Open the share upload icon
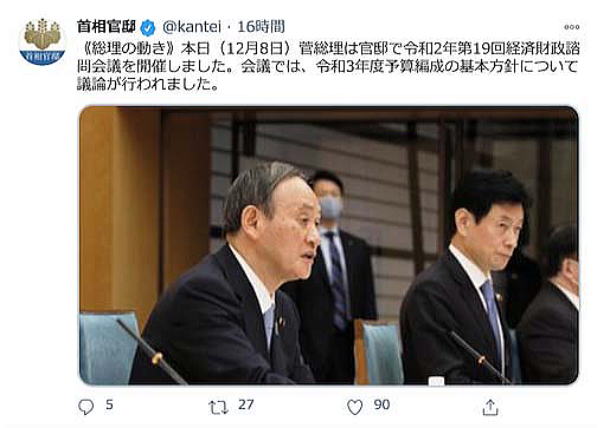The image size is (610, 428). [490, 407]
